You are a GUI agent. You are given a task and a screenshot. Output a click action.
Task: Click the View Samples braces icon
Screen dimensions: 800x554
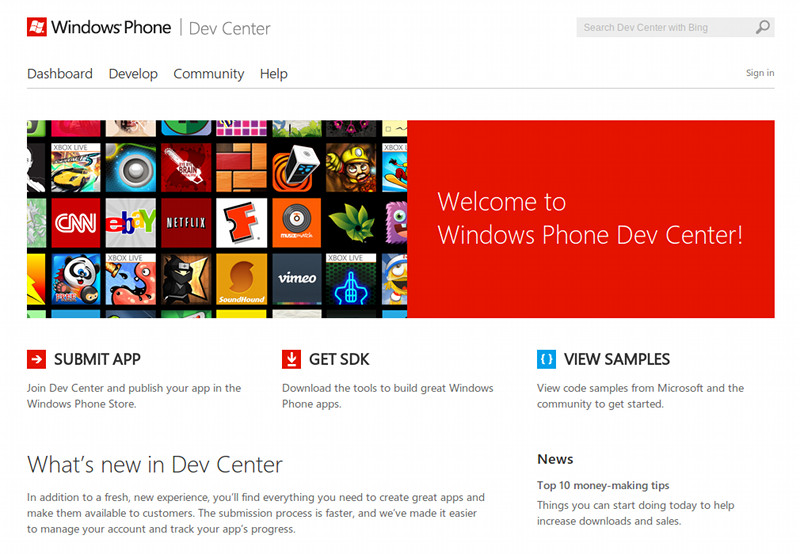coord(546,359)
